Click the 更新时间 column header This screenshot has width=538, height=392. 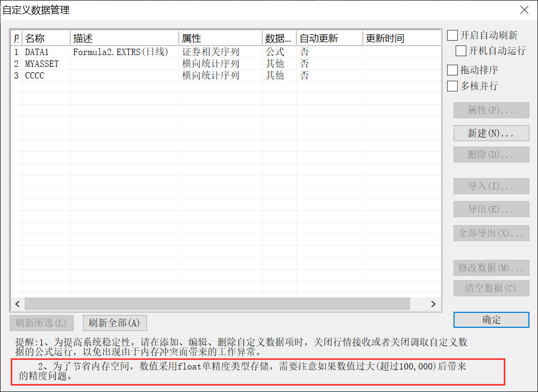tap(402, 38)
